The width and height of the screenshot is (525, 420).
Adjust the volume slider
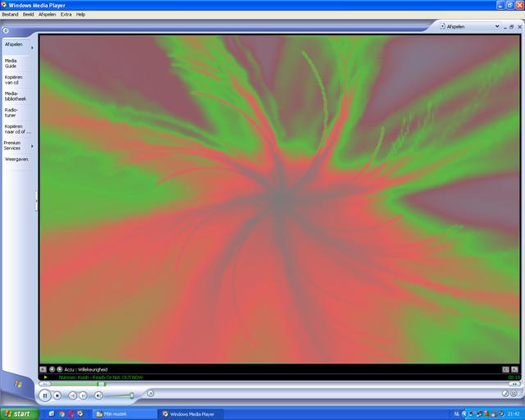pyautogui.click(x=131, y=395)
